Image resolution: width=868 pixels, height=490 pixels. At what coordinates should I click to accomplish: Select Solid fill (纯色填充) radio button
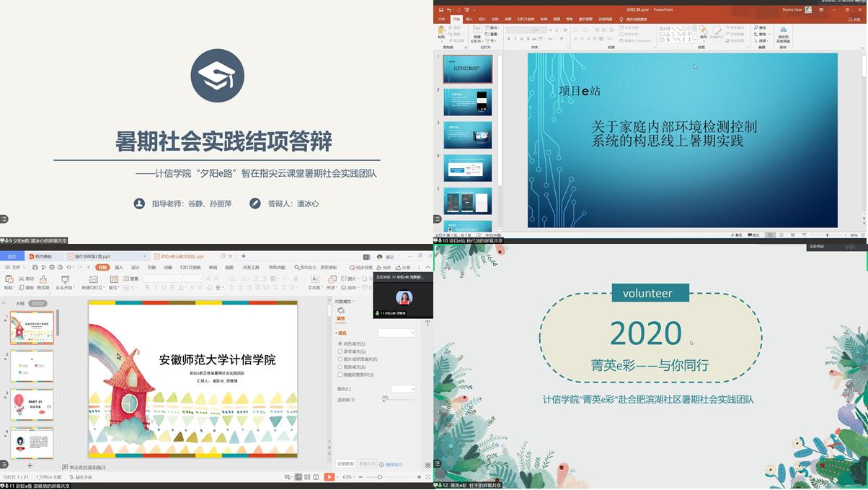340,344
